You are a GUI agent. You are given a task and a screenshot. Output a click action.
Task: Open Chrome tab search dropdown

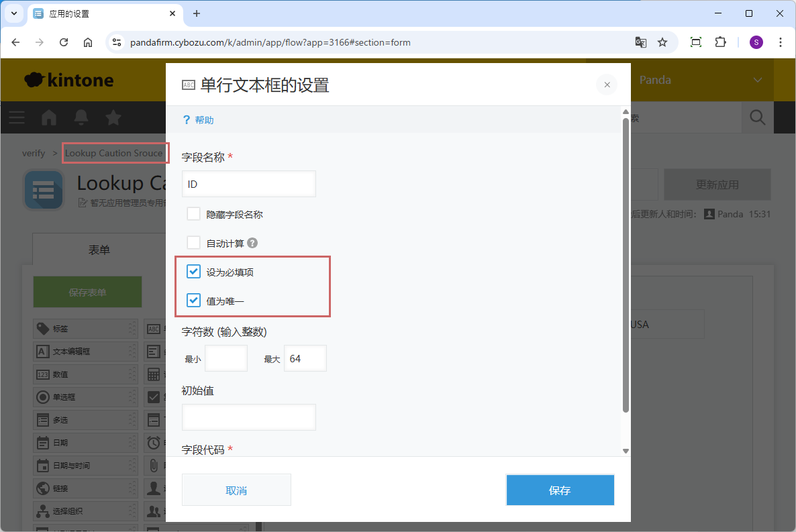tap(14, 13)
